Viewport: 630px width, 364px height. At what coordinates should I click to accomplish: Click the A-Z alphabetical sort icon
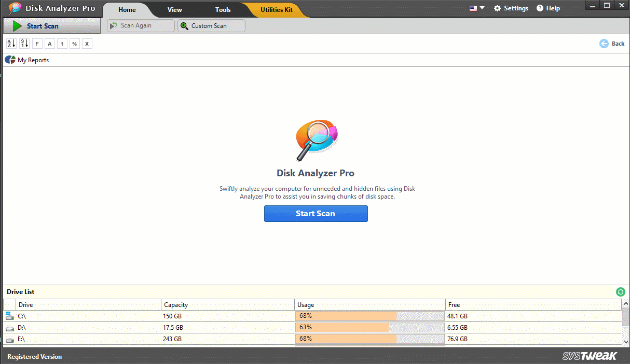[11, 44]
